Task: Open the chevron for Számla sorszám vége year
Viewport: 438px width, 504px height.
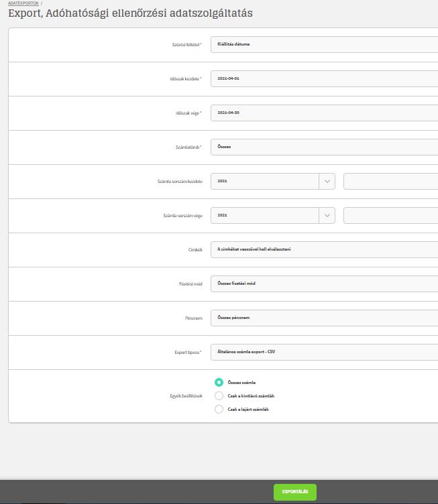Action: pos(327,215)
